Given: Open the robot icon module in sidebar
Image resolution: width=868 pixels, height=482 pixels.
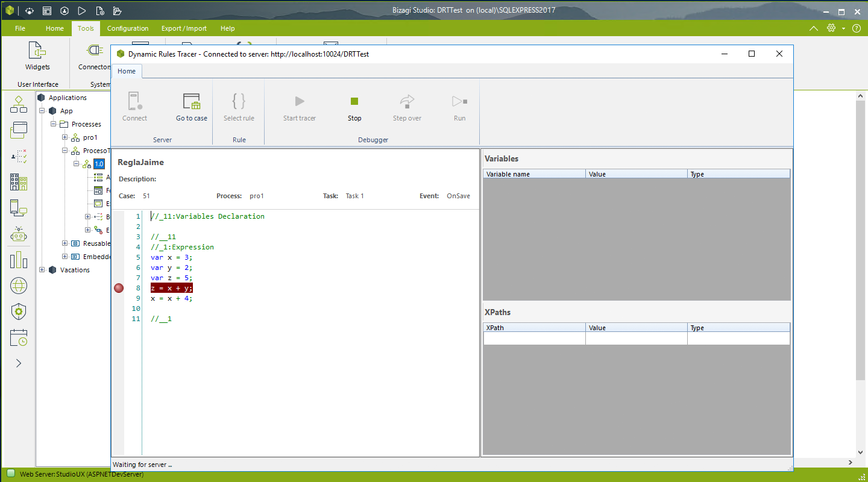Looking at the screenshot, I should pyautogui.click(x=19, y=234).
